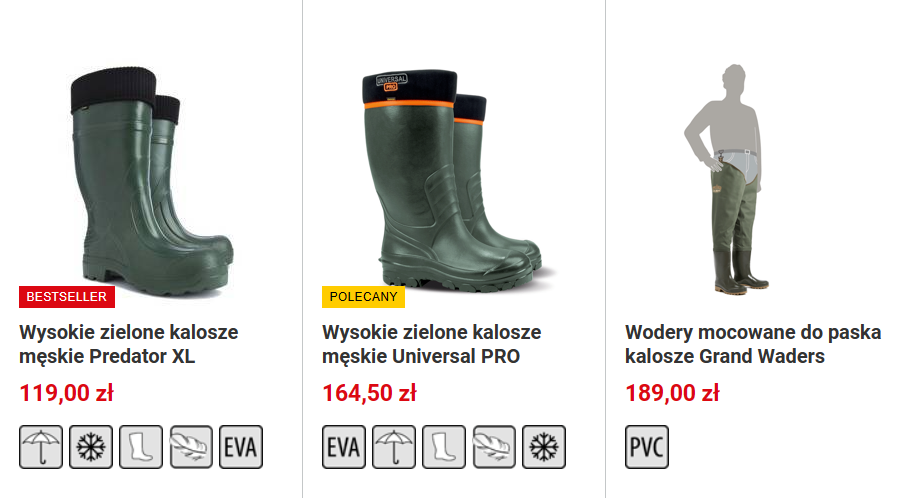907x498 pixels.
Task: Click the snowflake icon under Predator XL
Action: pyautogui.click(x=91, y=447)
